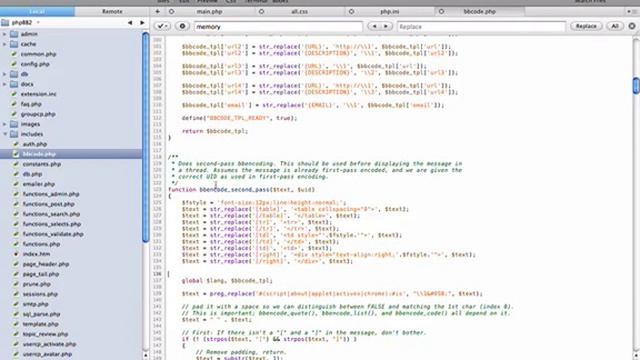Expand the images folder
Viewport: 640px width, 360px height.
pos(4,124)
